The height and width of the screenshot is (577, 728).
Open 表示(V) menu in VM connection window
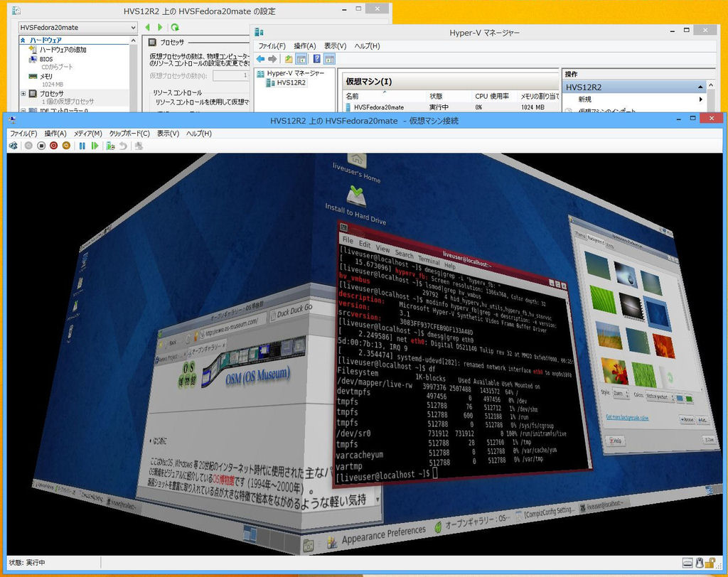click(x=168, y=133)
